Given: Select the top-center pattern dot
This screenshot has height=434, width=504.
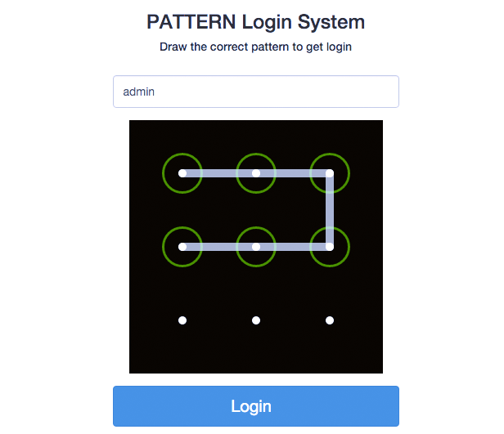Looking at the screenshot, I should pyautogui.click(x=256, y=173).
